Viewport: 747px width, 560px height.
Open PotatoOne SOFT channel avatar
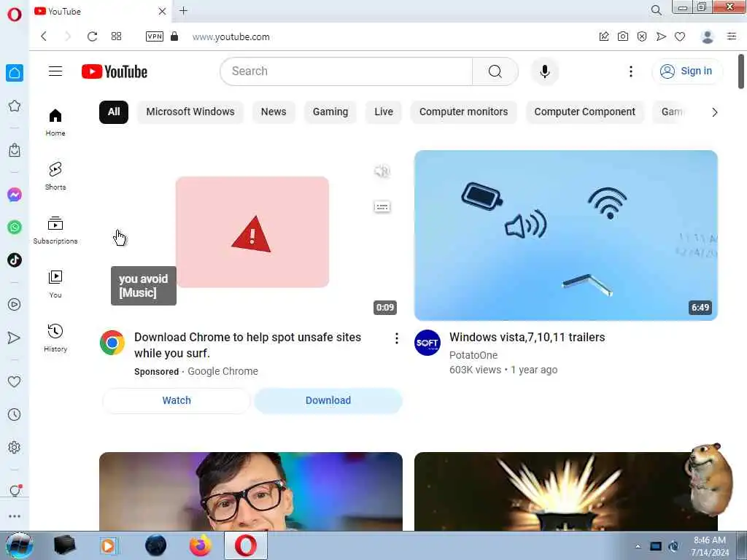point(427,343)
